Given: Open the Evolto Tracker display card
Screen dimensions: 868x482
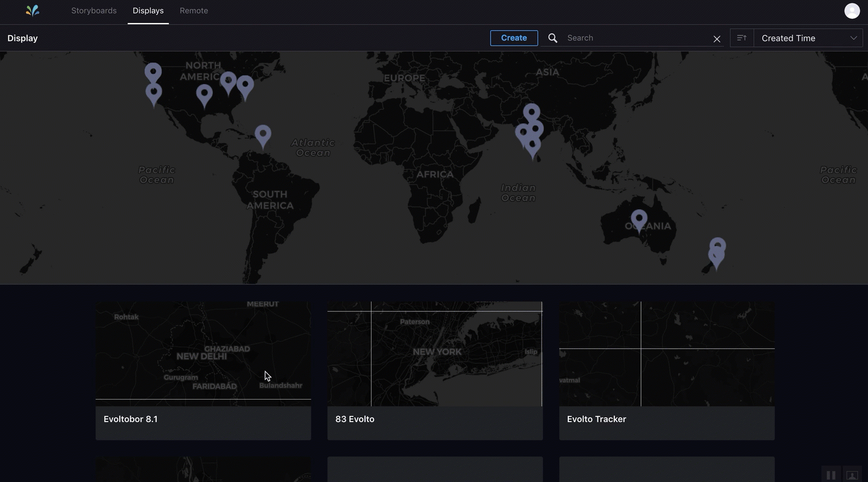Looking at the screenshot, I should [666, 371].
